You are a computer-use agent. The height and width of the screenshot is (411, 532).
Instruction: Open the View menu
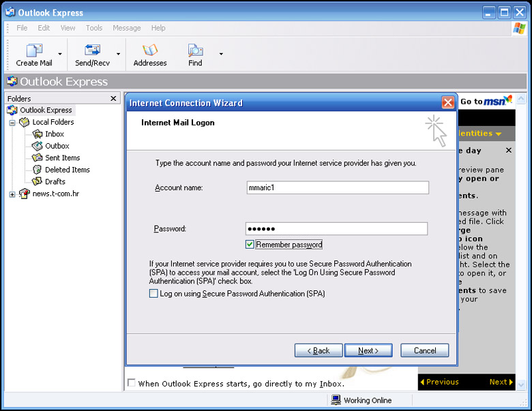click(68, 28)
